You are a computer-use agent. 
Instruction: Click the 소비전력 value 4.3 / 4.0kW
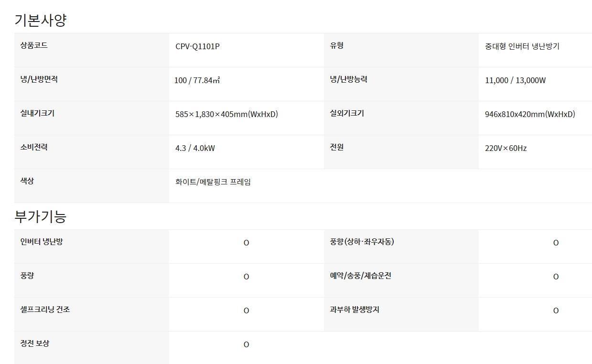[195, 148]
